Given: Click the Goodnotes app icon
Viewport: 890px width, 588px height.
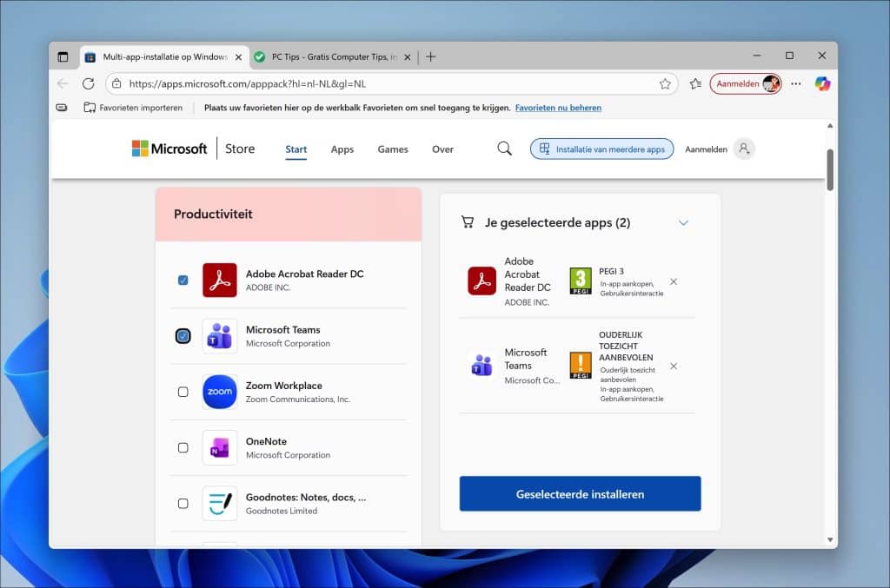Looking at the screenshot, I should (219, 503).
